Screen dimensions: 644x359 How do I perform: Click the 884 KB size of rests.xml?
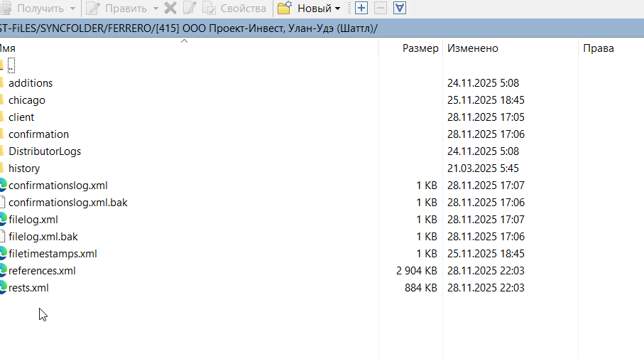coord(420,288)
